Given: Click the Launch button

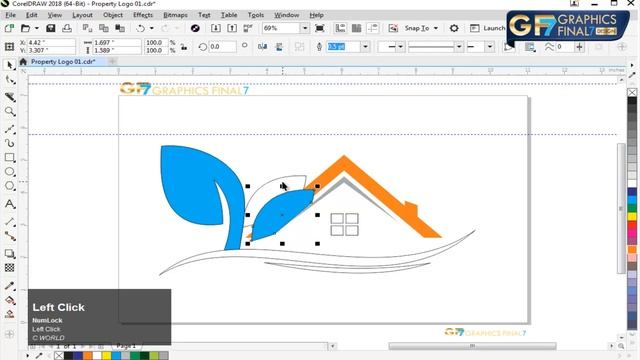Looking at the screenshot, I should tap(487, 28).
